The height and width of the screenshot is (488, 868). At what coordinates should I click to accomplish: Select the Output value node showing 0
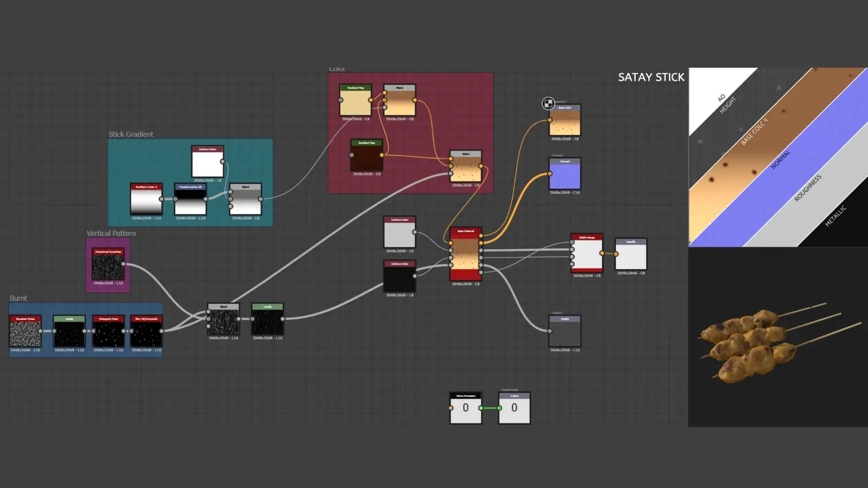[514, 408]
